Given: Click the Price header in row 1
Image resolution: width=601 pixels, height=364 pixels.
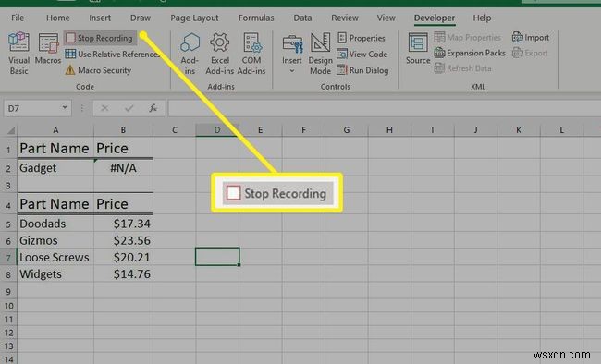Looking at the screenshot, I should [123, 149].
